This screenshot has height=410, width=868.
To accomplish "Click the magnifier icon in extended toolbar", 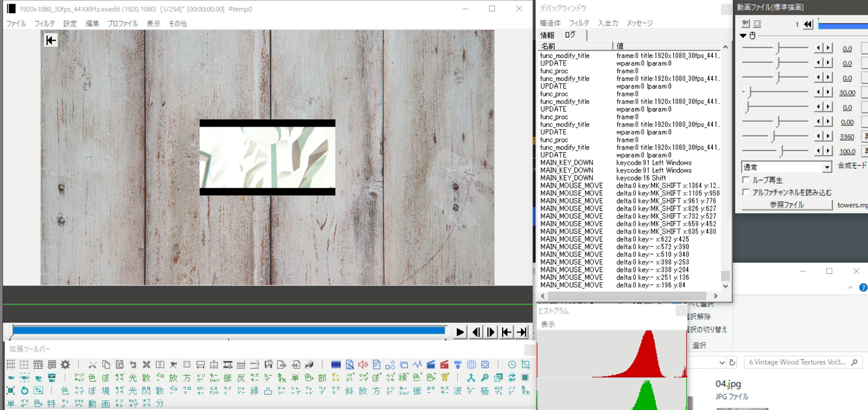I will 485,378.
